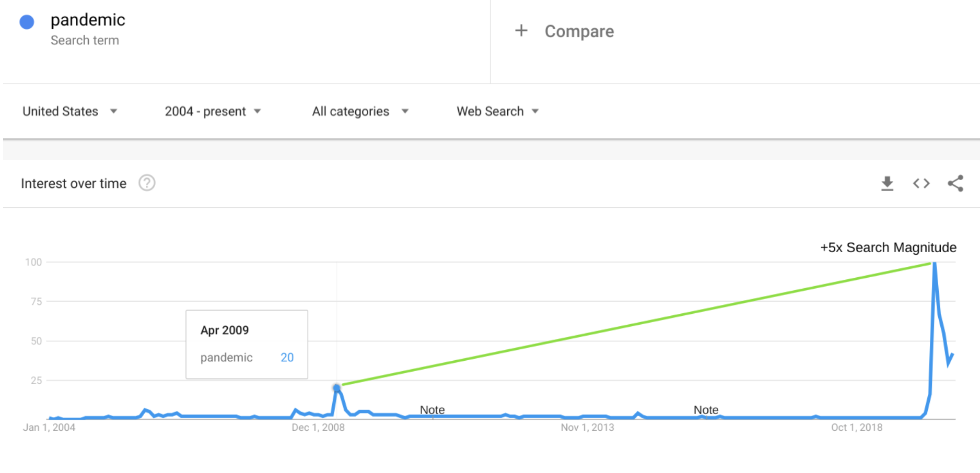The width and height of the screenshot is (980, 473).
Task: Click the 2020 peak at 100
Action: (934, 263)
